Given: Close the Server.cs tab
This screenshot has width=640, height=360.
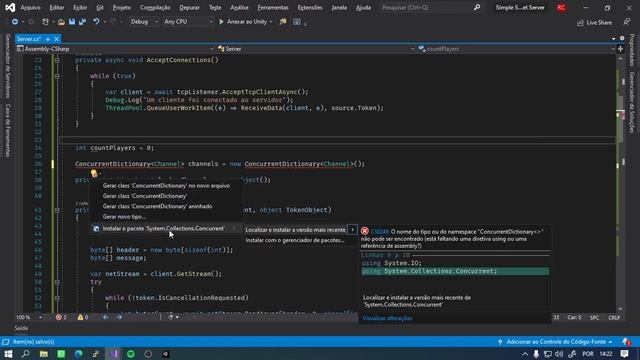Looking at the screenshot, I should tap(56, 39).
